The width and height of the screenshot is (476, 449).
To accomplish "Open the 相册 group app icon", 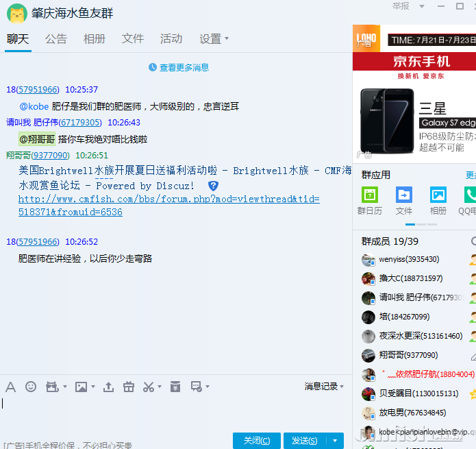I will tap(438, 195).
